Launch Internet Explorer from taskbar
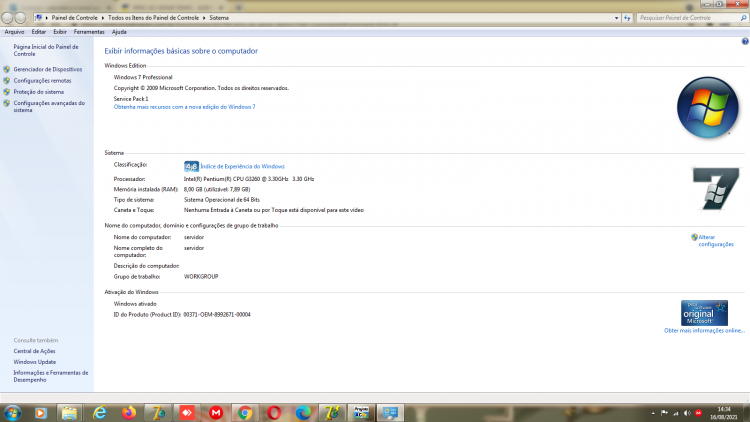This screenshot has width=750, height=422. [99, 413]
